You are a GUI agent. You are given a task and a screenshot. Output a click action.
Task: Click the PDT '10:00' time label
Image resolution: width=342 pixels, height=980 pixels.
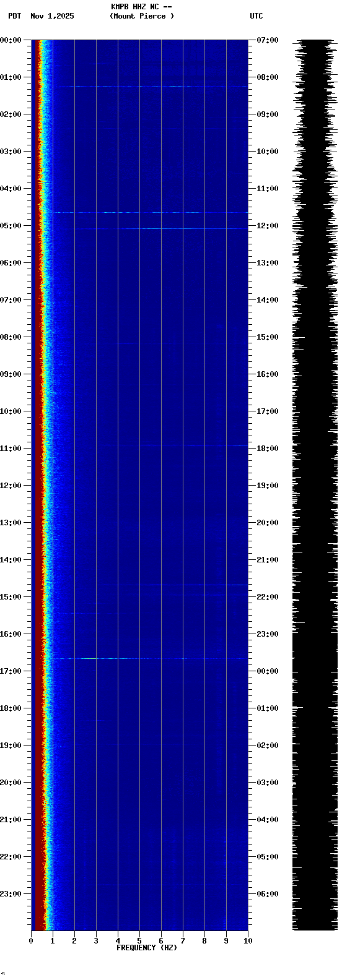click(x=11, y=411)
